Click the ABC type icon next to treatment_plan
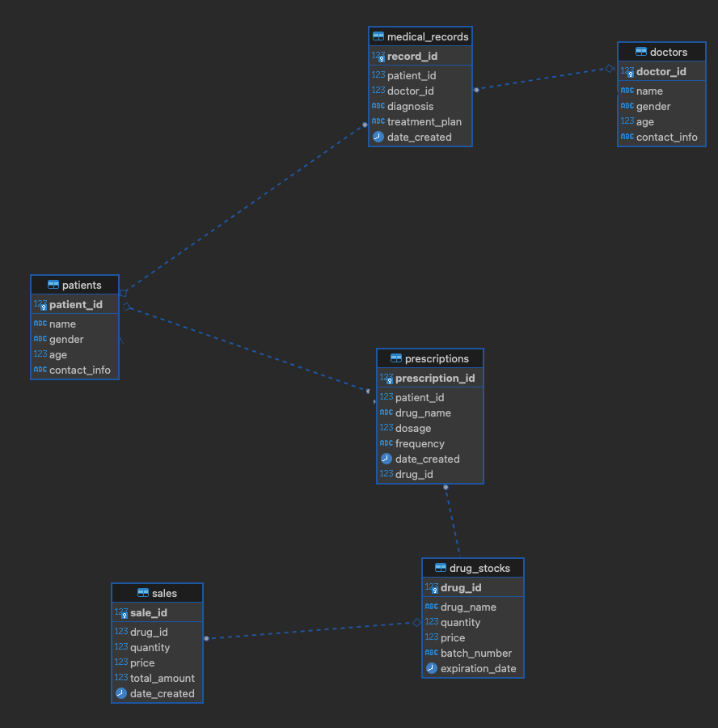 click(x=378, y=121)
